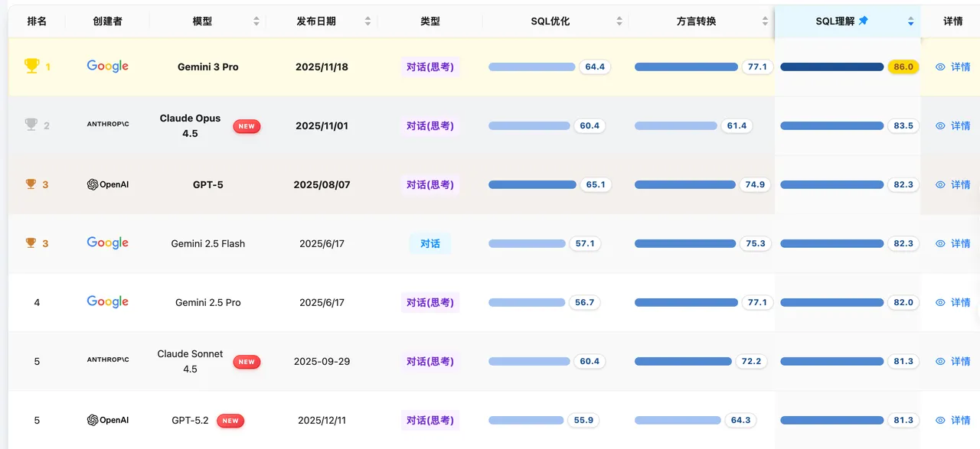
Task: Click the Google logo in the Gemini 2.5 Flash row
Action: click(106, 242)
